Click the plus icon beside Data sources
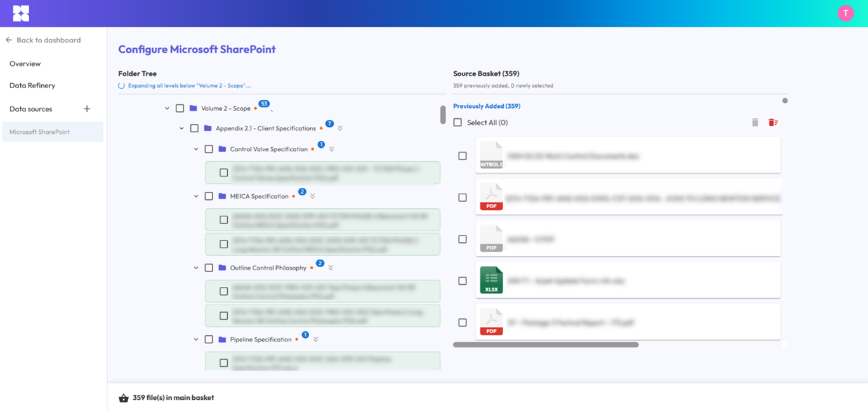The height and width of the screenshot is (410, 868). 87,109
